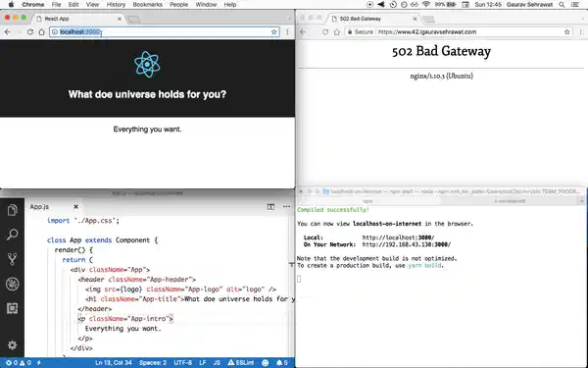Change JS language mode

click(217, 363)
